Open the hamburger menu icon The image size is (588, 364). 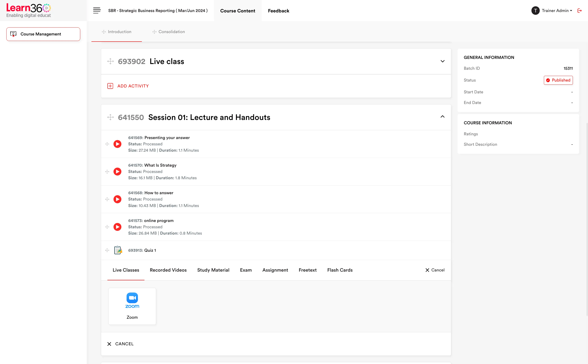(97, 11)
